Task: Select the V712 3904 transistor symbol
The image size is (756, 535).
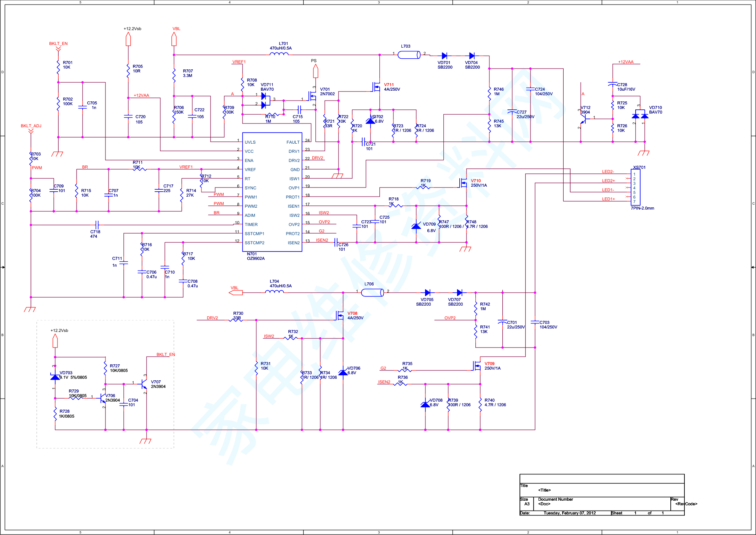Action: click(x=583, y=119)
